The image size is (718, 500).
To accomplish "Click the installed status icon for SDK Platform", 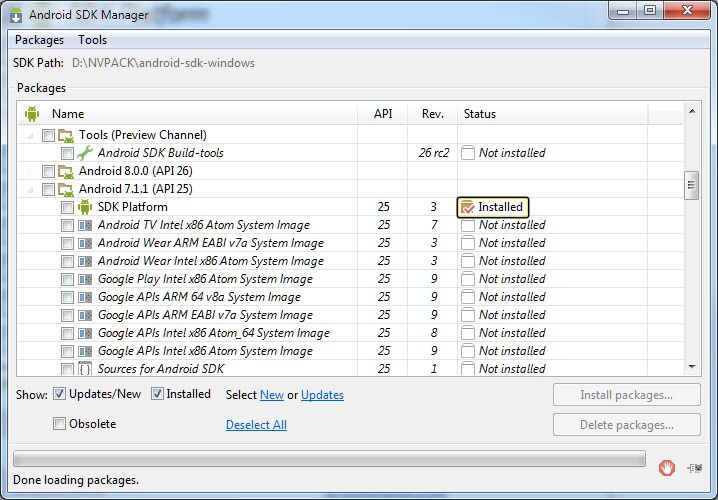I will click(468, 207).
